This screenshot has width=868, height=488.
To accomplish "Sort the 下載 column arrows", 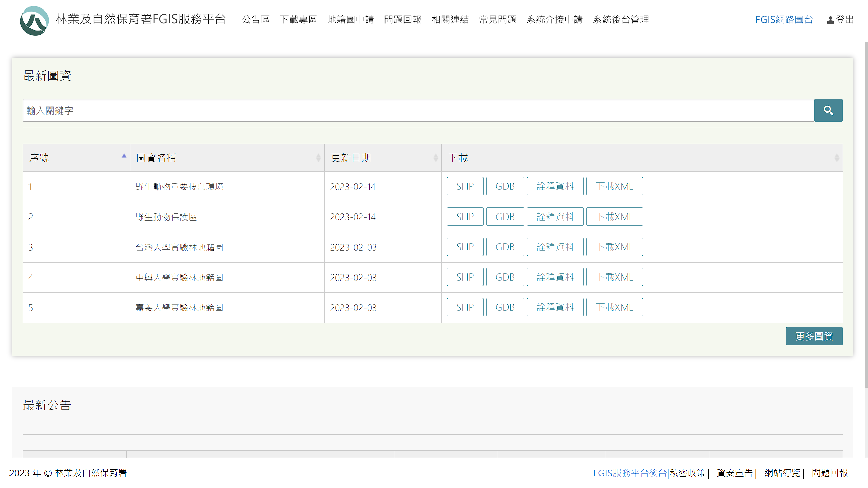I will 836,158.
